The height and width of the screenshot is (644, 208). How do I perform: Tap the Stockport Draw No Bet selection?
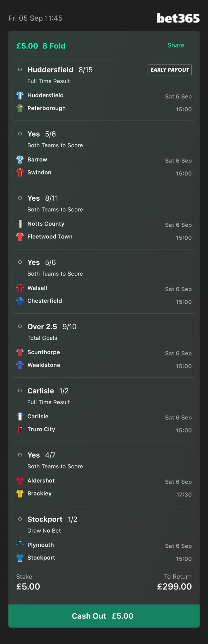[x=104, y=538]
